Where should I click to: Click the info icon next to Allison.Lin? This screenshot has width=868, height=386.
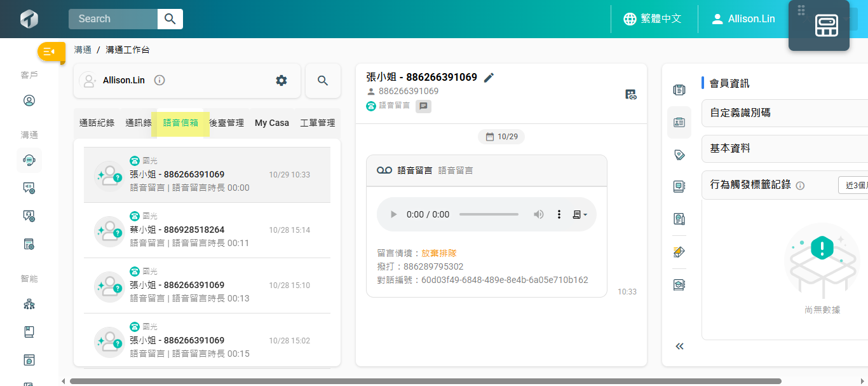point(159,80)
